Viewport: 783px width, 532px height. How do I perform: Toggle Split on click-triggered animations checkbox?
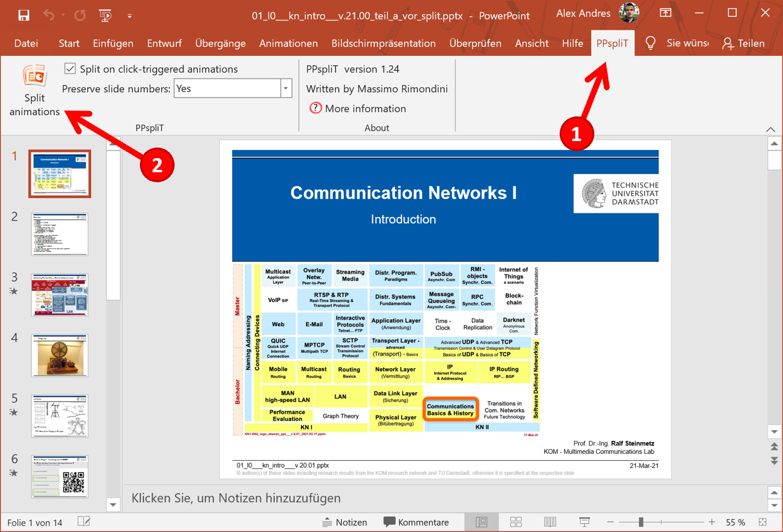[70, 69]
